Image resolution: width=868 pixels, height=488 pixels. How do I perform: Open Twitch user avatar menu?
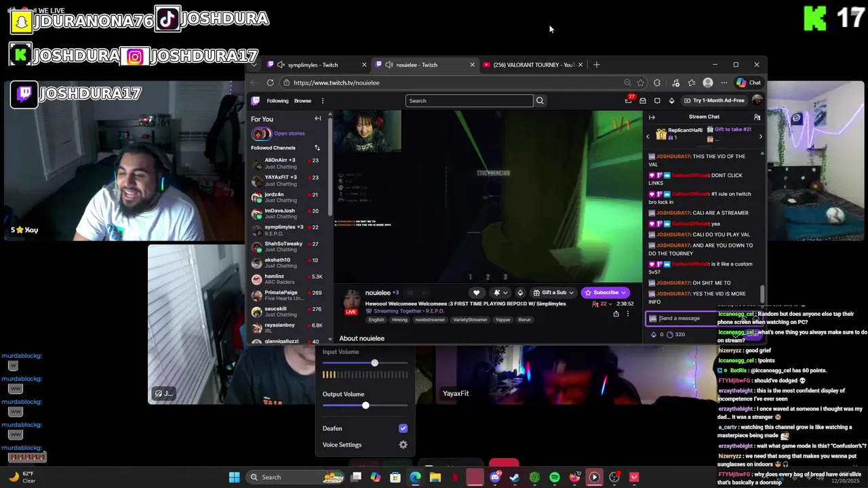[757, 100]
